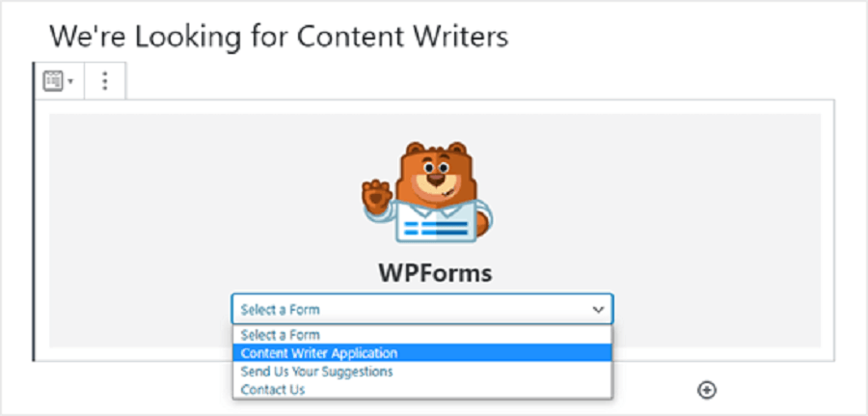Click the form graphic on bear's shirt

coord(436,228)
